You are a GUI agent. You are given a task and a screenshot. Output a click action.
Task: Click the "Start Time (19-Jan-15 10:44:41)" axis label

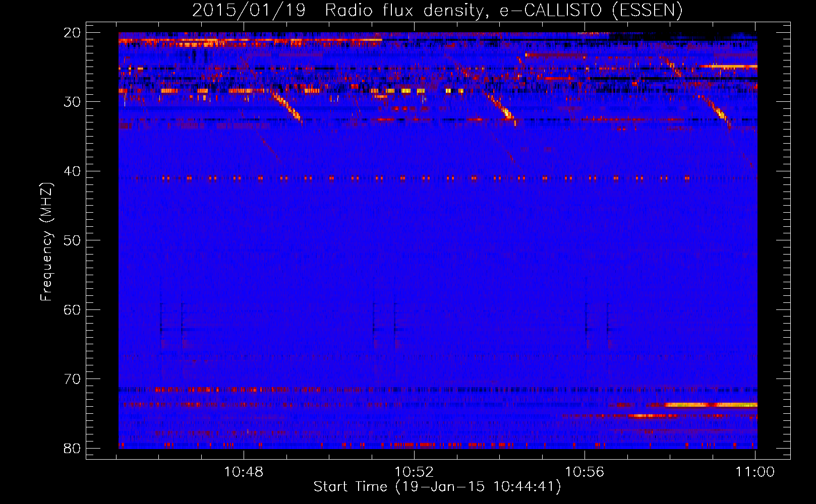pos(437,487)
